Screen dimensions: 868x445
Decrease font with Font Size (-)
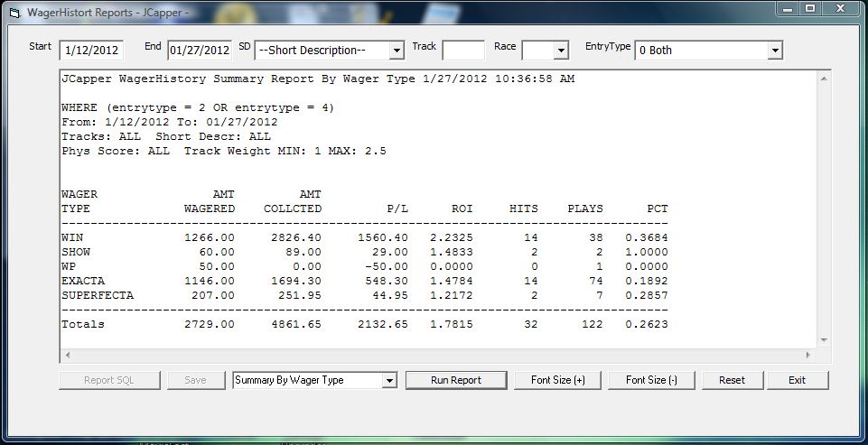click(651, 380)
